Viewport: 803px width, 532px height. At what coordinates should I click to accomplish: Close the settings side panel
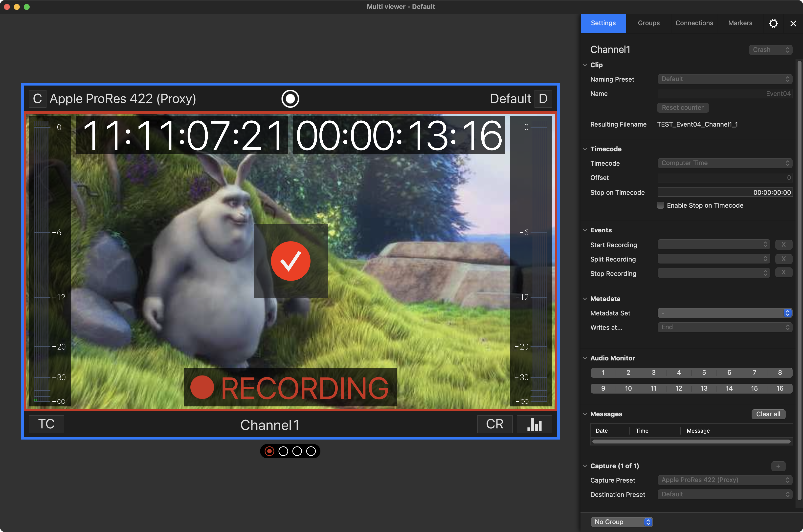point(793,23)
